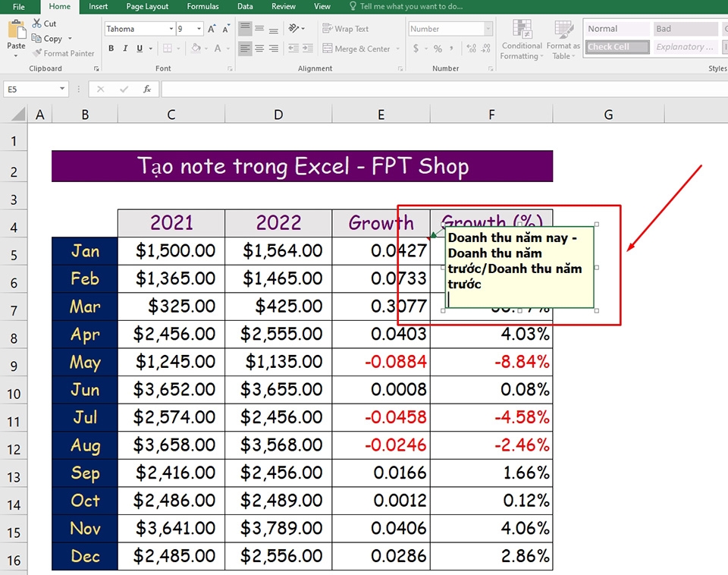
Task: Click the Decrease Indent icon
Action: click(x=293, y=49)
